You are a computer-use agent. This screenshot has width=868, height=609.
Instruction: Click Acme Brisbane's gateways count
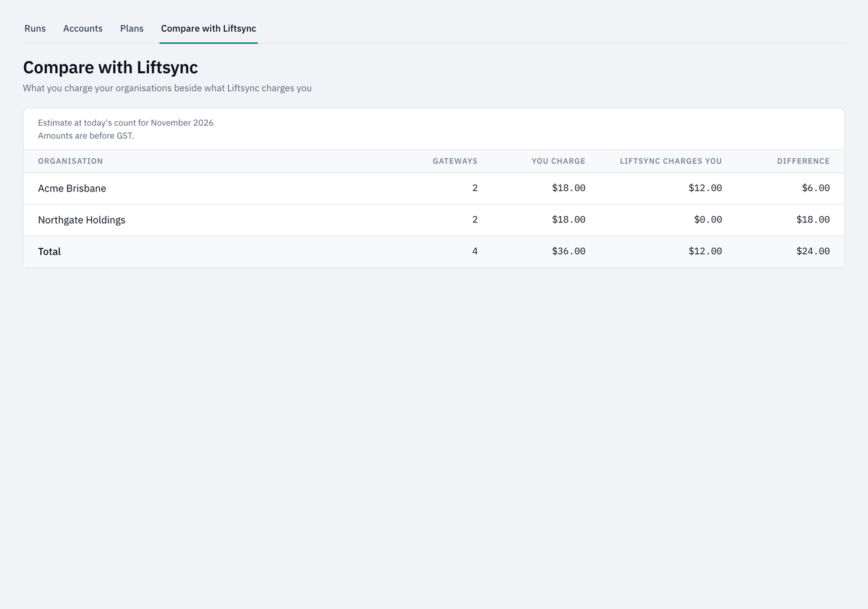coord(475,188)
